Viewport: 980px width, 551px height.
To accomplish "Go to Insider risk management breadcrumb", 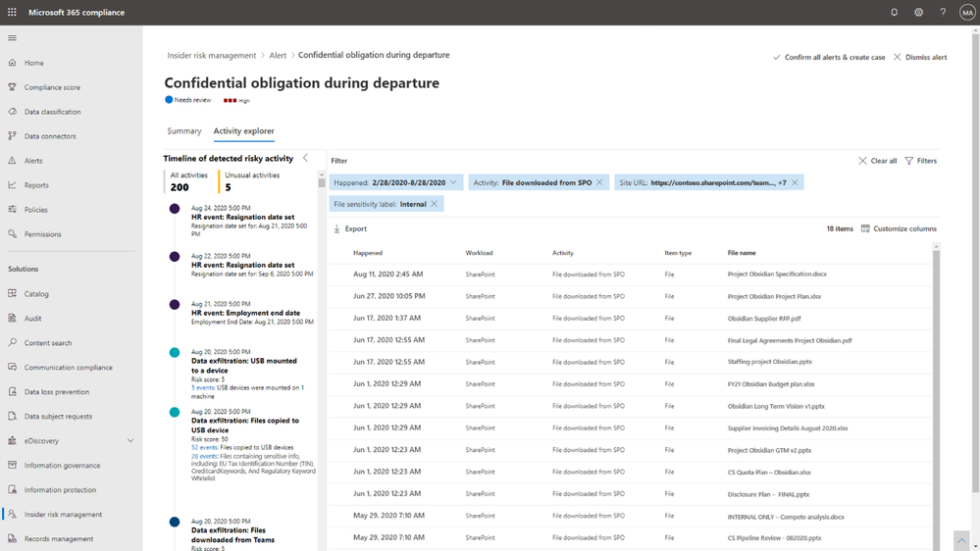I will tap(211, 56).
